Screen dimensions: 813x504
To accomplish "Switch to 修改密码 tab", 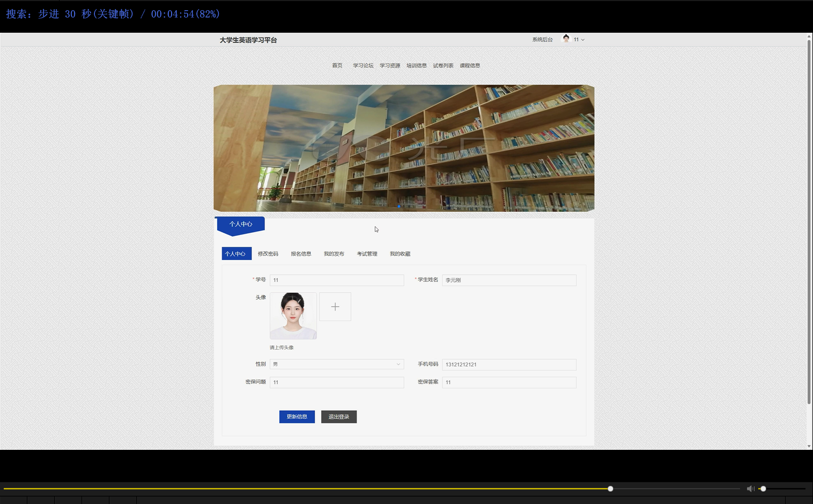I will point(268,254).
